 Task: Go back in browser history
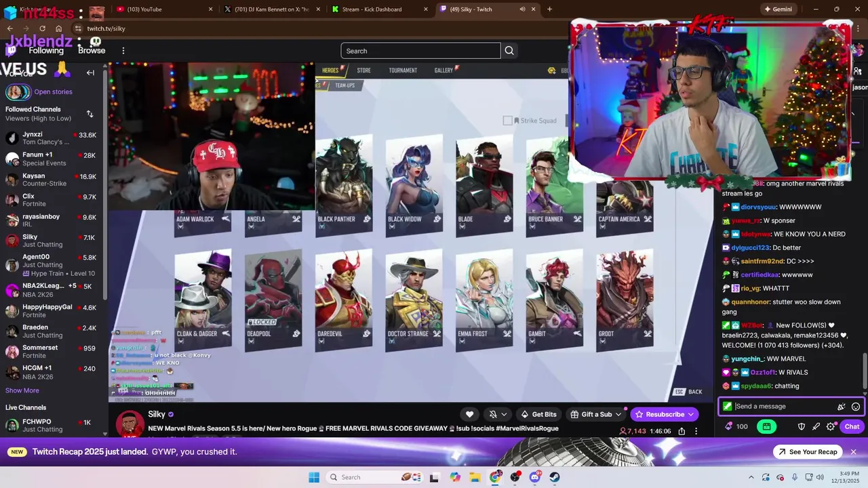point(9,28)
